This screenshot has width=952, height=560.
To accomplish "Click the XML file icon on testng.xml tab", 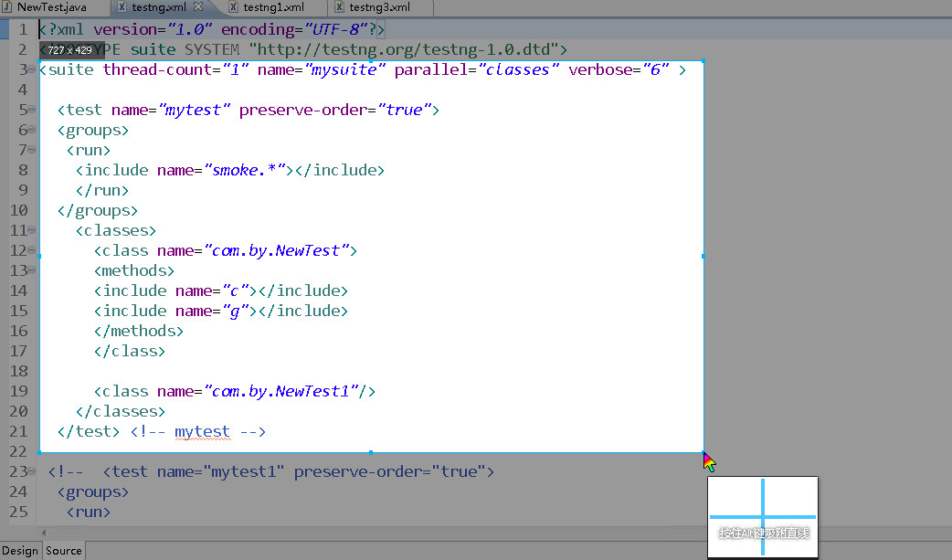I will coord(122,6).
